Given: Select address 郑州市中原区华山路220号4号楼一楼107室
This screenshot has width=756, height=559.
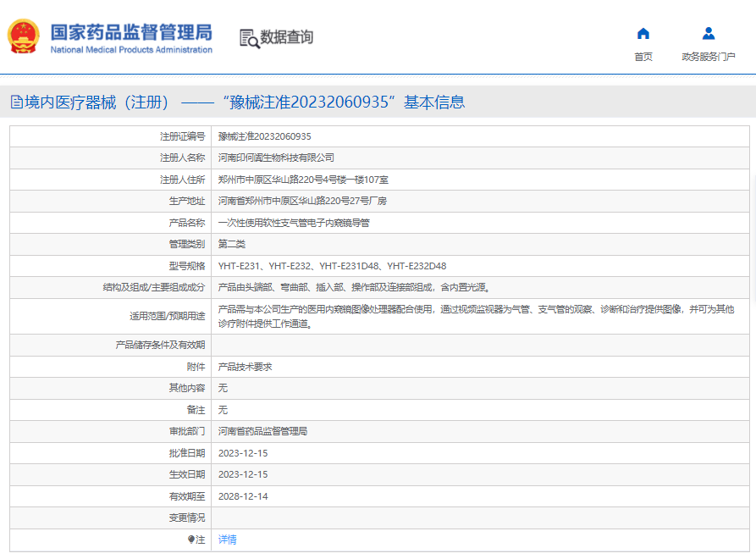Looking at the screenshot, I should tap(303, 180).
